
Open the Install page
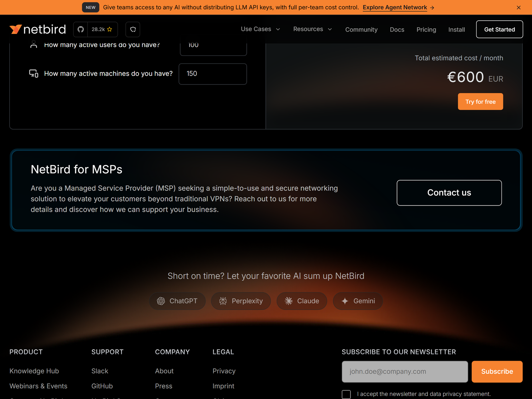pos(457,30)
